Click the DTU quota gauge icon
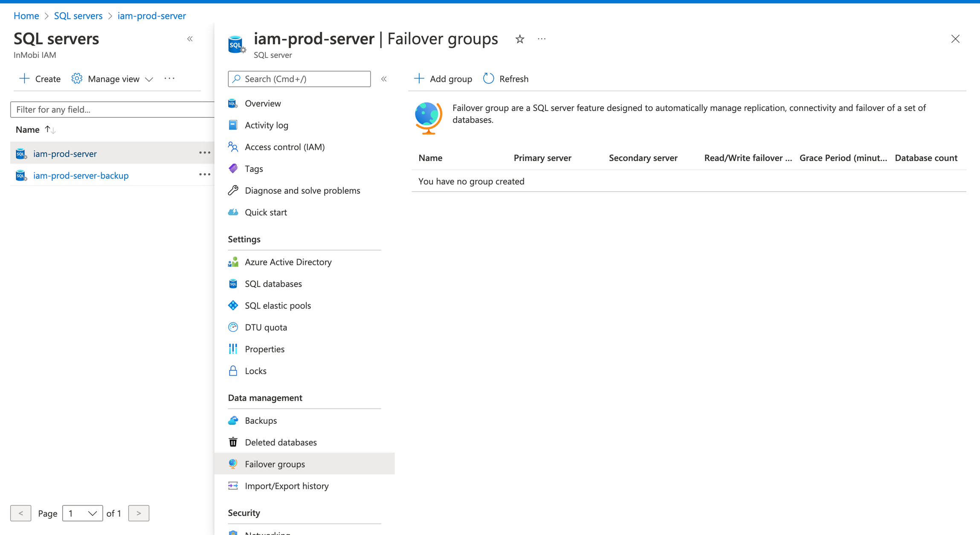The width and height of the screenshot is (980, 535). (x=233, y=327)
